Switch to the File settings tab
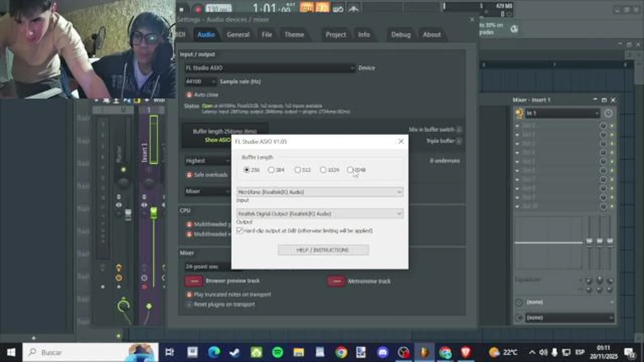 [x=267, y=35]
